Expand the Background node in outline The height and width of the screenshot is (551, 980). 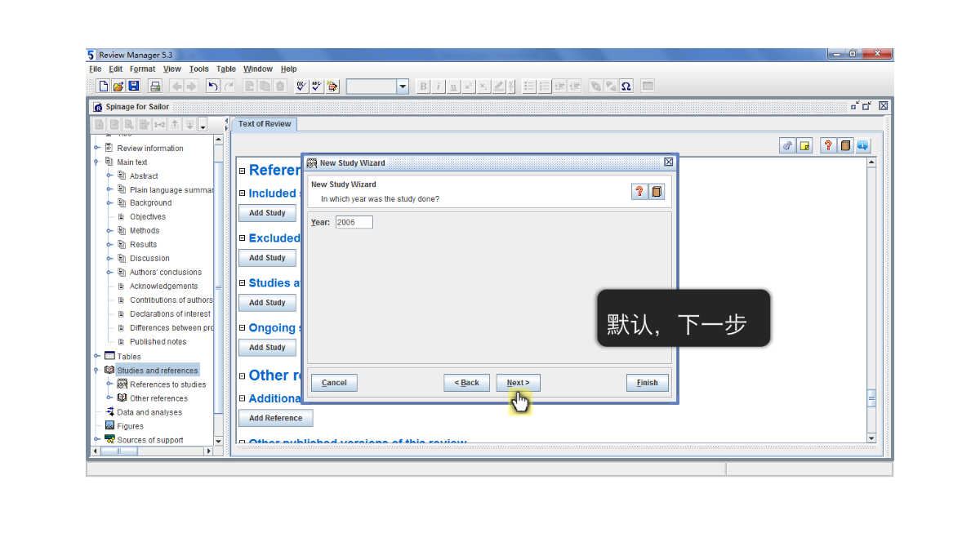pos(109,202)
